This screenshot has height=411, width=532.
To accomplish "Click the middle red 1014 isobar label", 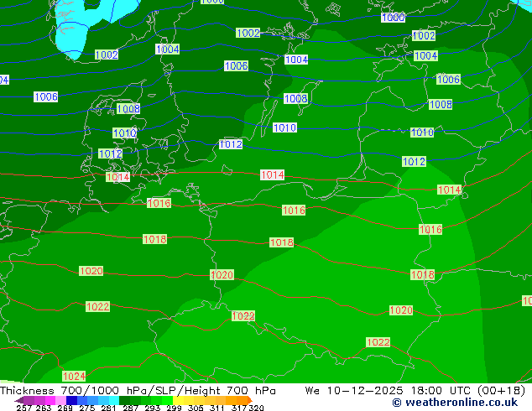I will click(273, 174).
